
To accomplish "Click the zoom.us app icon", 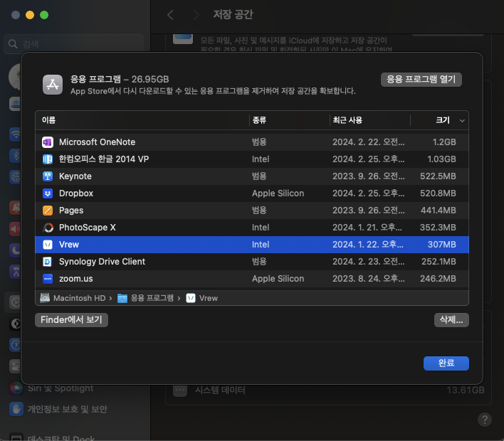I will (x=48, y=279).
